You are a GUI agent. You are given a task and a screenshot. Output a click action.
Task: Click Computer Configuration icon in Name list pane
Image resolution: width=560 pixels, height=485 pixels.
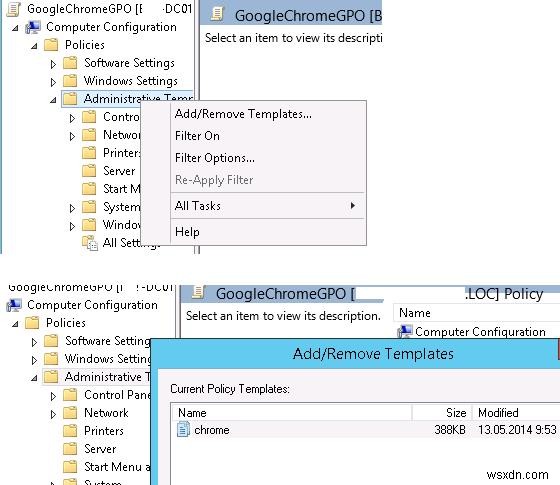[405, 332]
